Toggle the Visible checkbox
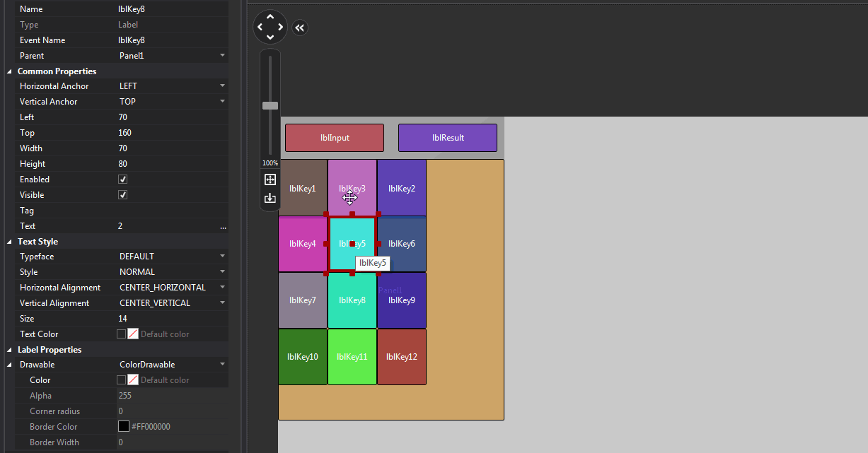The image size is (868, 453). [x=122, y=195]
